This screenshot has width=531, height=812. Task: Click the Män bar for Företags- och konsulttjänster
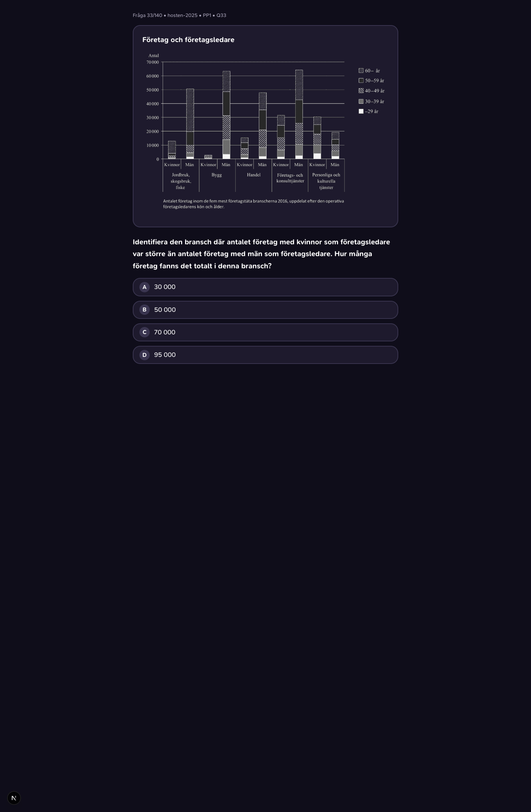(299, 114)
